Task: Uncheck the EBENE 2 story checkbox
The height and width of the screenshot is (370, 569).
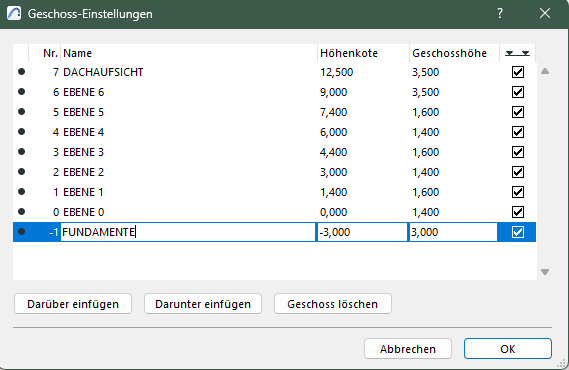Action: [x=518, y=172]
